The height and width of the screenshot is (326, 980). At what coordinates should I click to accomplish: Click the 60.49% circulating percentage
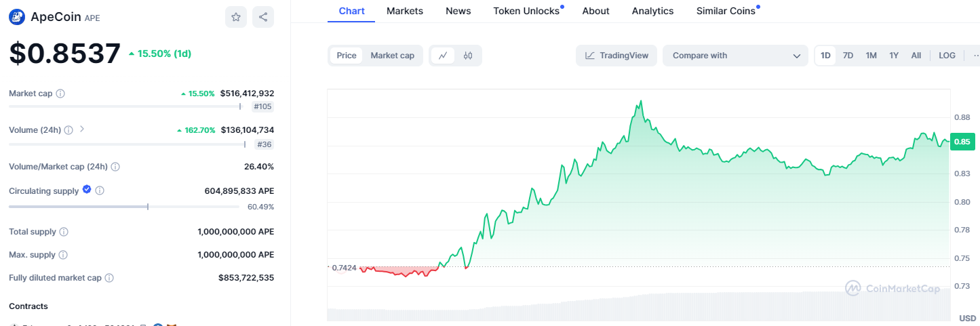[x=261, y=207]
